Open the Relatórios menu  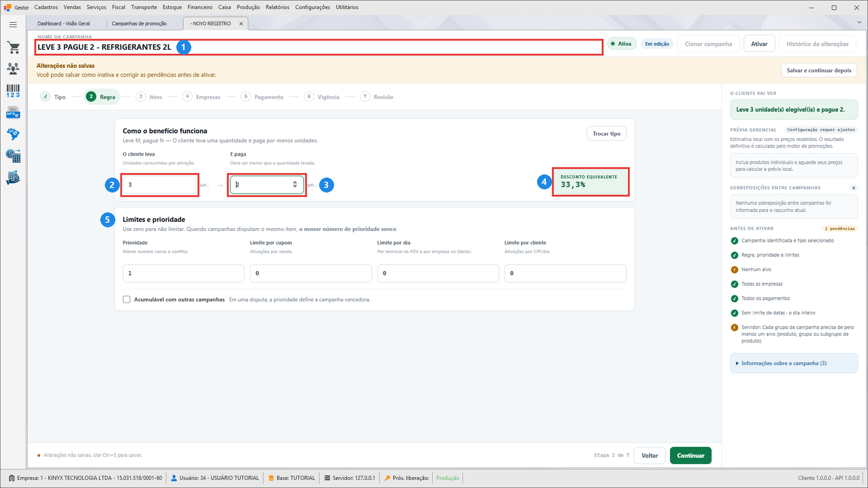point(278,7)
